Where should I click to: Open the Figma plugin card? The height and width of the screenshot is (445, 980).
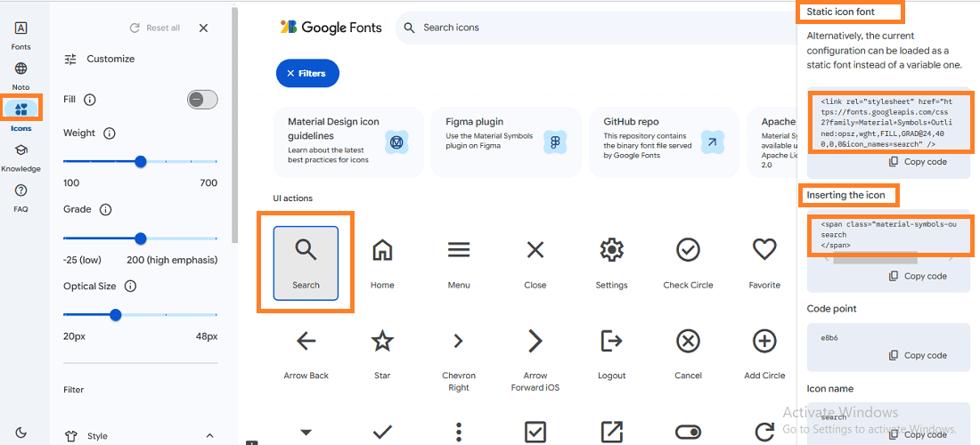pos(506,142)
